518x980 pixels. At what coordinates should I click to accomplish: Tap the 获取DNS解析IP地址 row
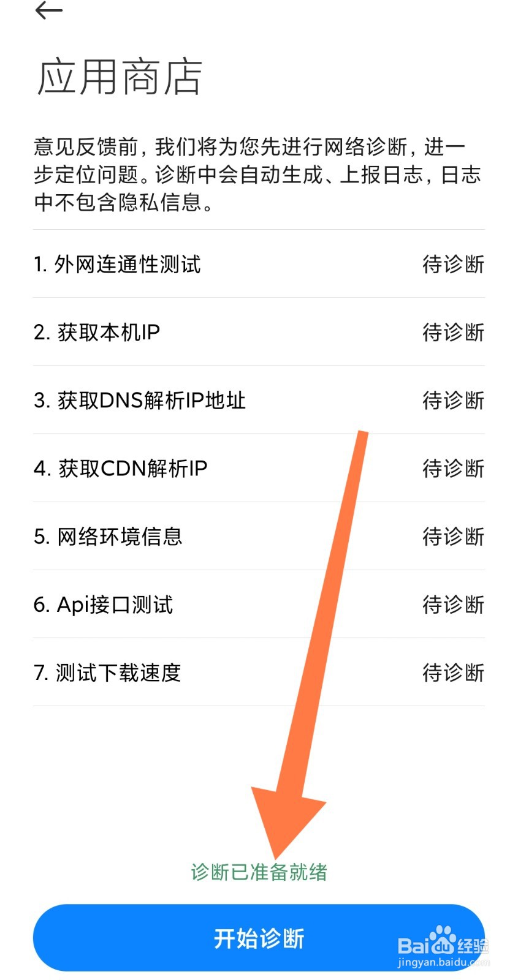259,400
